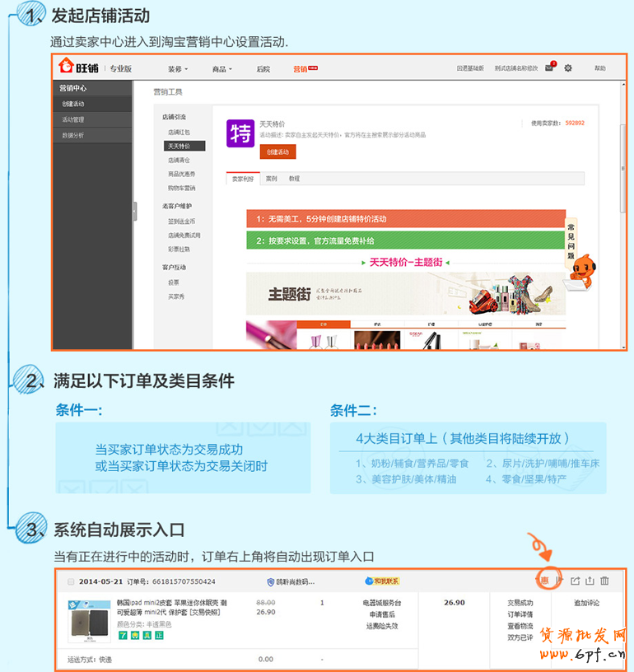Open 店铺免费试用 tool
Screen dimensions: 634x672
(x=184, y=236)
